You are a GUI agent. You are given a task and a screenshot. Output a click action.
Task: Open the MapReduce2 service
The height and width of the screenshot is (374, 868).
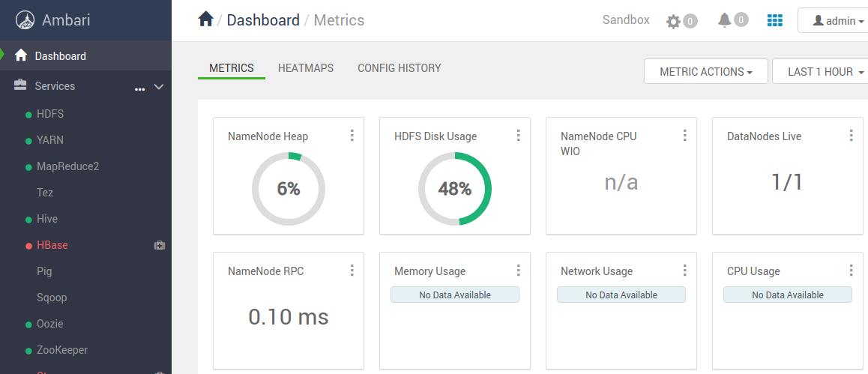click(x=68, y=166)
